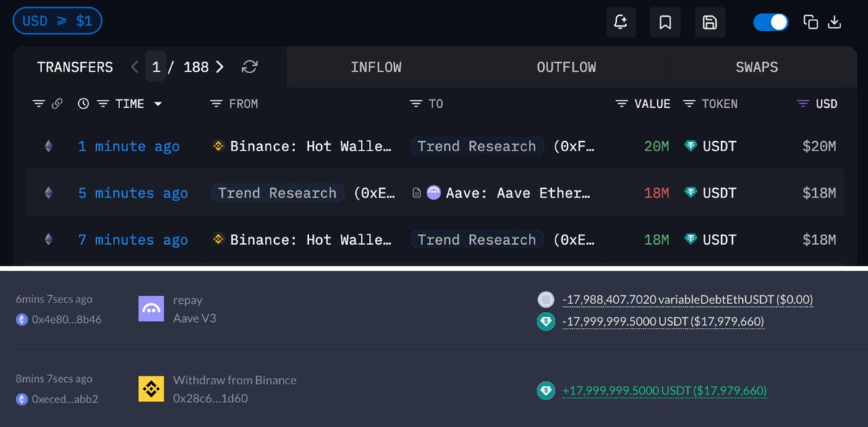The height and width of the screenshot is (427, 868).
Task: Remove the USD ≥ $1 filter chip
Action: (x=57, y=21)
